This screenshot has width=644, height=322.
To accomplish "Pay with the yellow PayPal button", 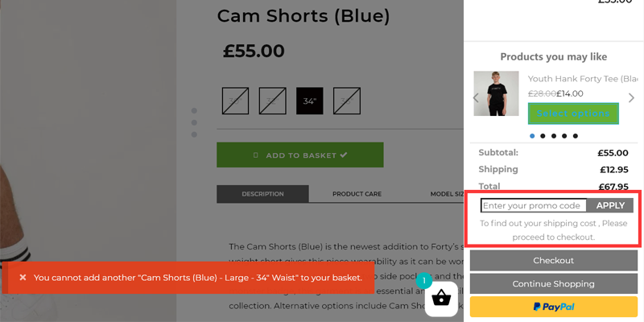I will [554, 307].
